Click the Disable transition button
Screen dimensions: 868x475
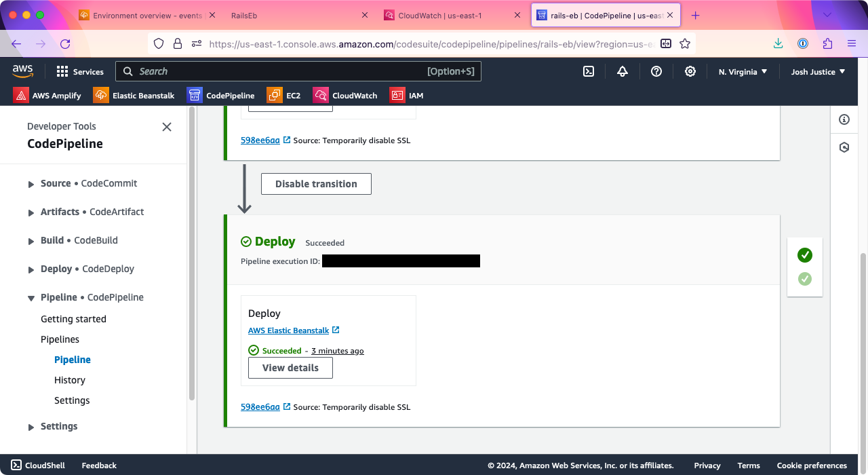316,184
